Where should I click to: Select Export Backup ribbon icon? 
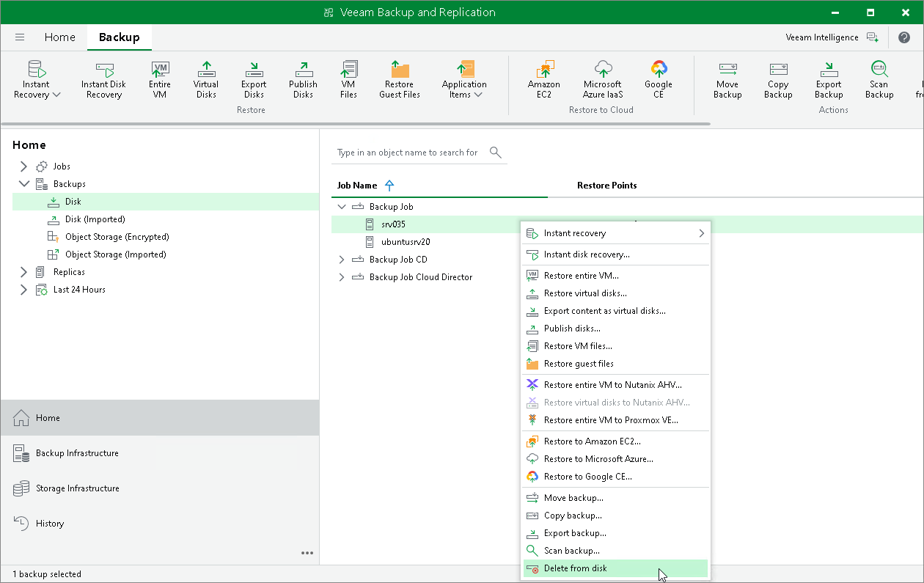(x=829, y=79)
